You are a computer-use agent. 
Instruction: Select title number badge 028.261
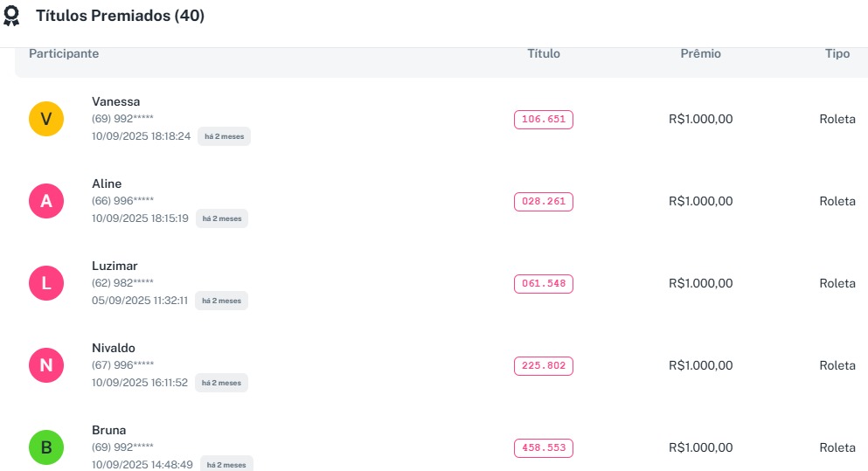click(x=544, y=202)
